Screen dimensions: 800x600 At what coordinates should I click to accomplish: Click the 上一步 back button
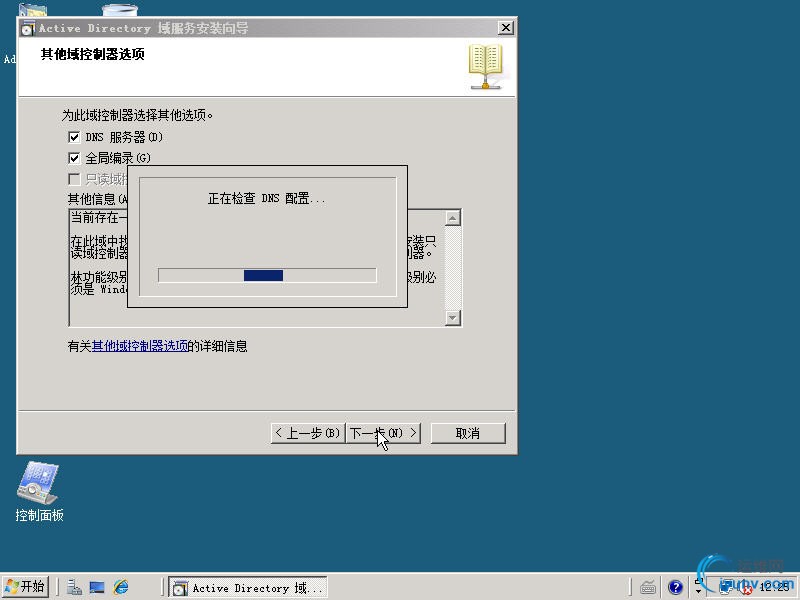coord(308,433)
